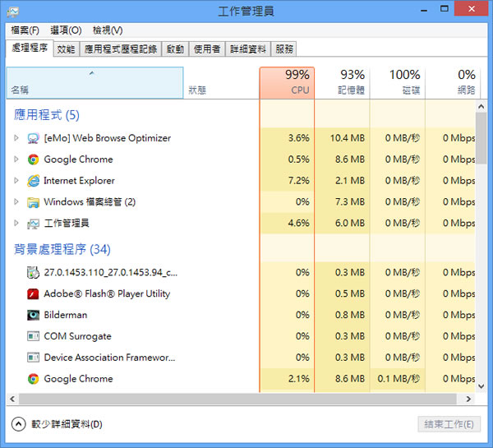Click Windows 檔案總管's 7.3 MB memory value
493x448 pixels.
tap(350, 202)
